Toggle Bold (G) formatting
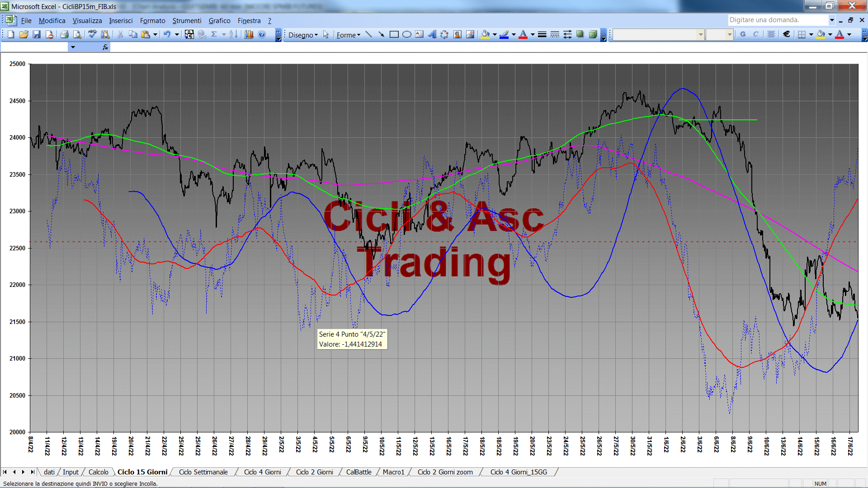The image size is (868, 488). pos(743,34)
